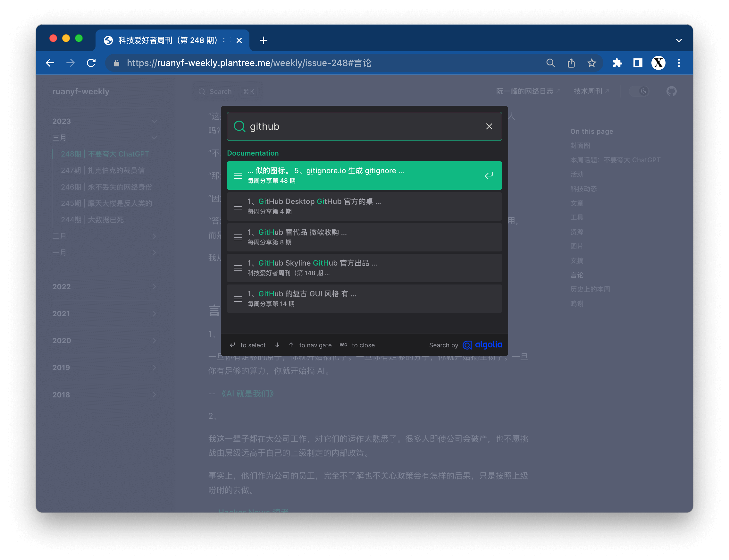729x560 pixels.
Task: Click the sidebar toggle icon in browser
Action: (x=638, y=63)
